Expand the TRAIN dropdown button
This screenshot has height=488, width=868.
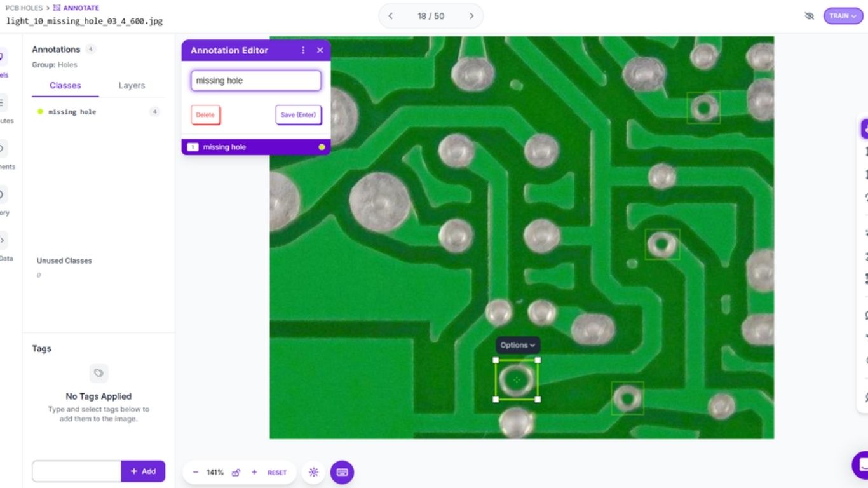843,15
